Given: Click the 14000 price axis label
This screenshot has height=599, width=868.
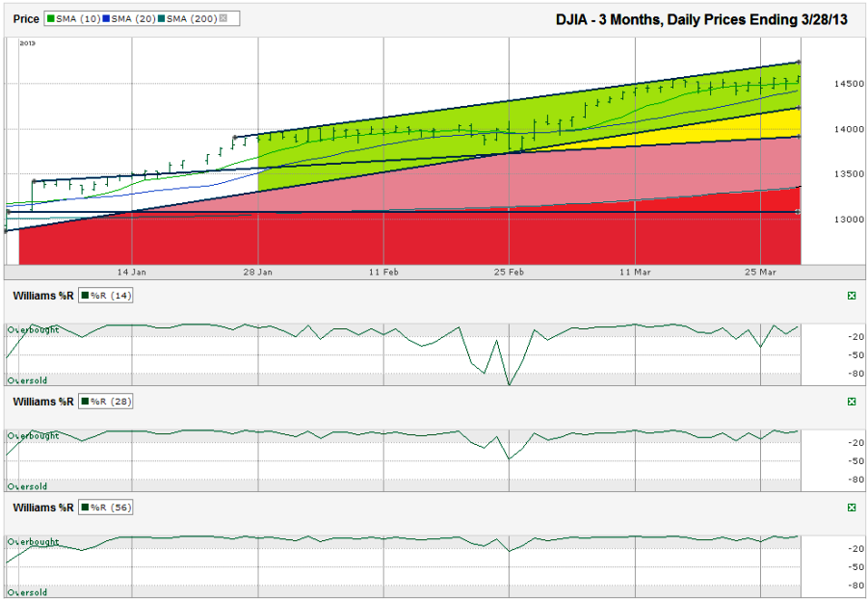Looking at the screenshot, I should point(849,129).
